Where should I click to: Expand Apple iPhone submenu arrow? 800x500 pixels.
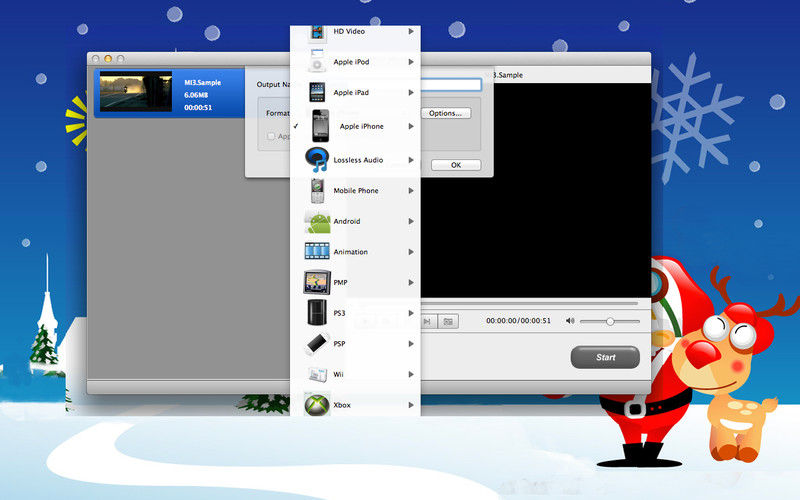411,126
